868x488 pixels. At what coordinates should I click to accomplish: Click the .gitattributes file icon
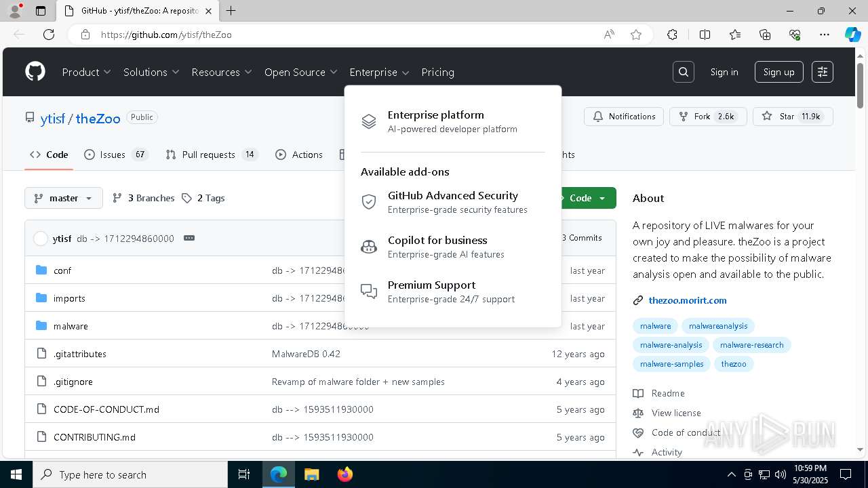pos(41,353)
